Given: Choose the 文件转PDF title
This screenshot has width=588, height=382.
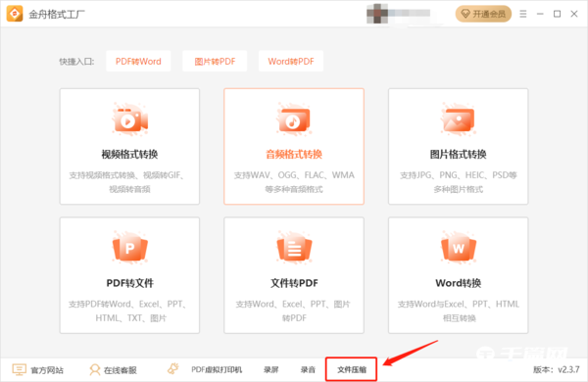Looking at the screenshot, I should [294, 283].
